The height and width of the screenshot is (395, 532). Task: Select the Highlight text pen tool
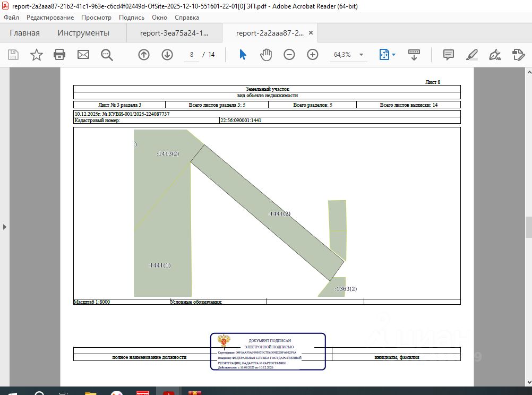(472, 55)
